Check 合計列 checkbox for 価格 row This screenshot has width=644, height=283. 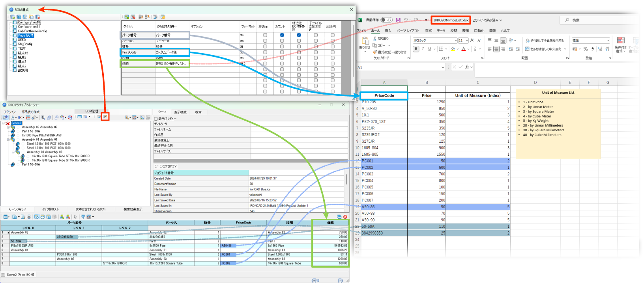coord(332,63)
